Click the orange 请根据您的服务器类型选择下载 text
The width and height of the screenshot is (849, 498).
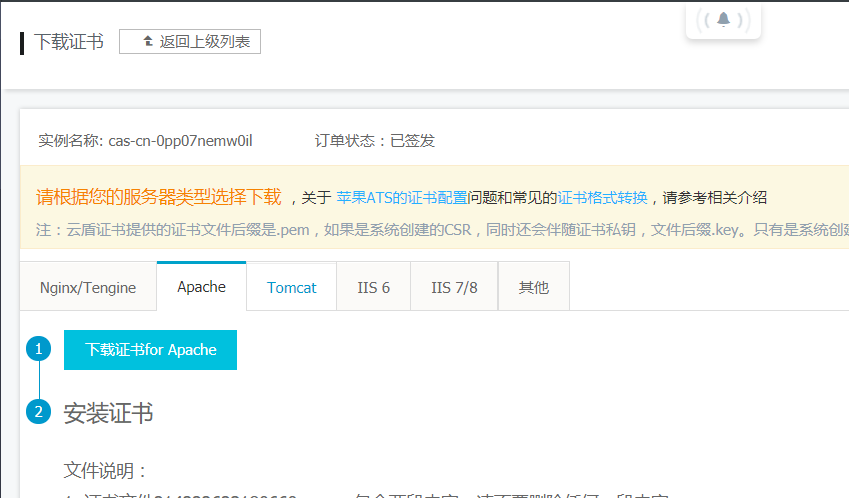click(159, 197)
